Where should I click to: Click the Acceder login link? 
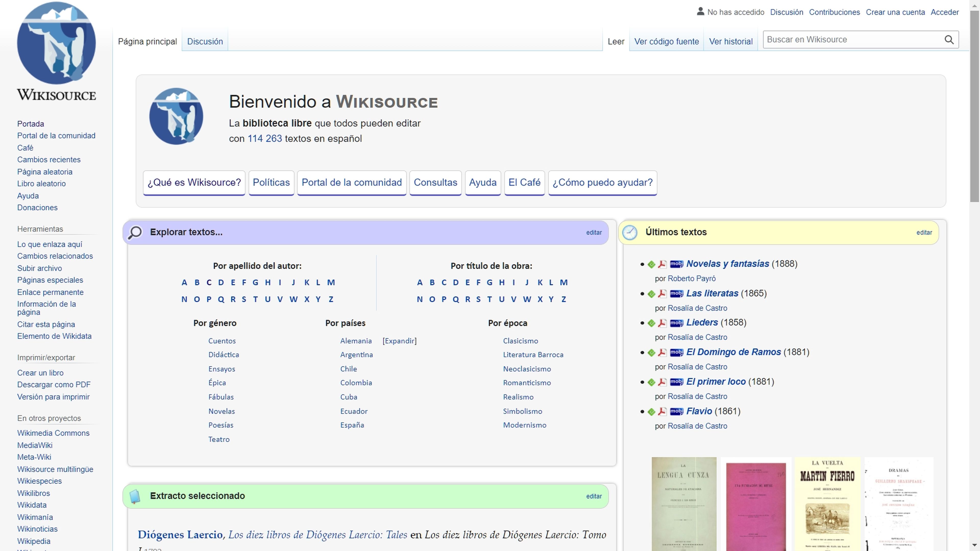point(945,12)
